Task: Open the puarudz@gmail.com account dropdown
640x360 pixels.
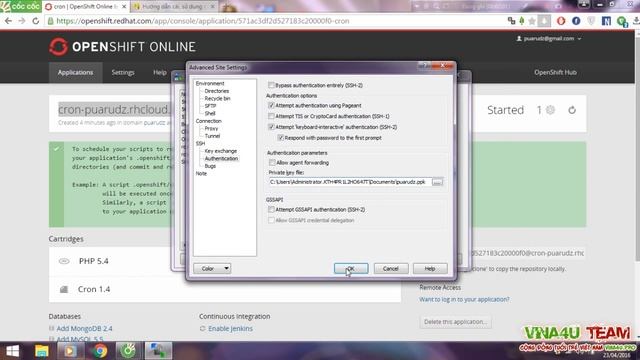Action: (x=549, y=39)
